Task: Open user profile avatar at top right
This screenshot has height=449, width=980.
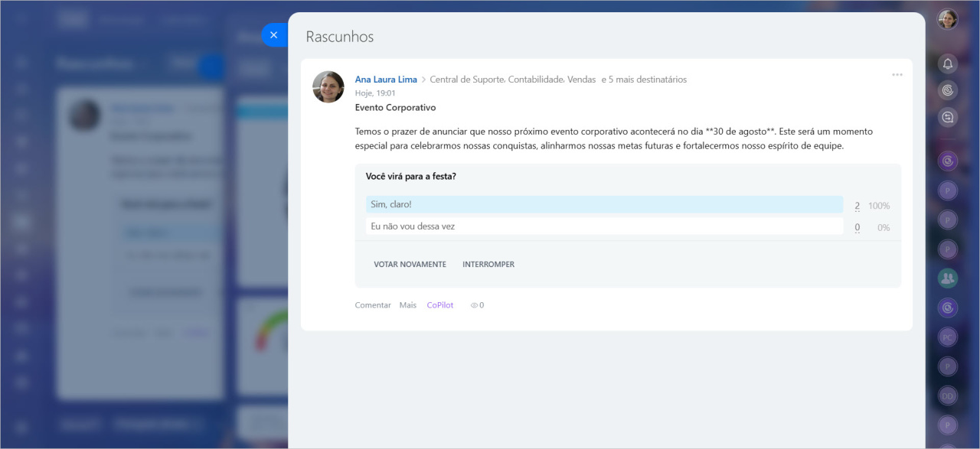Action: tap(948, 19)
